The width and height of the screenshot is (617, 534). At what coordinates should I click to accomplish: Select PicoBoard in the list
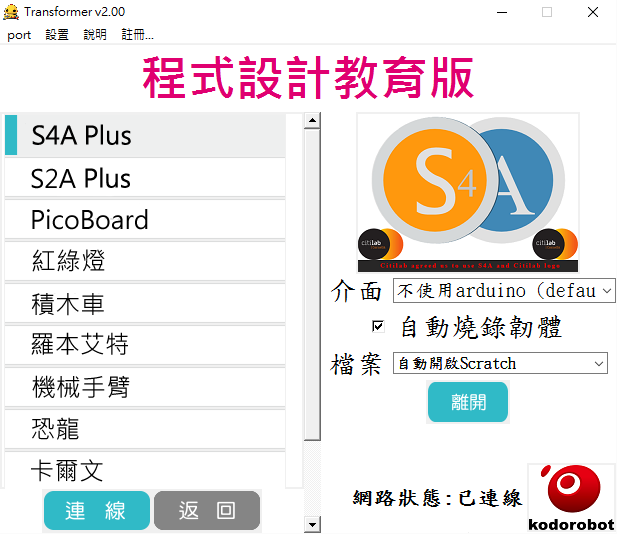(145, 220)
